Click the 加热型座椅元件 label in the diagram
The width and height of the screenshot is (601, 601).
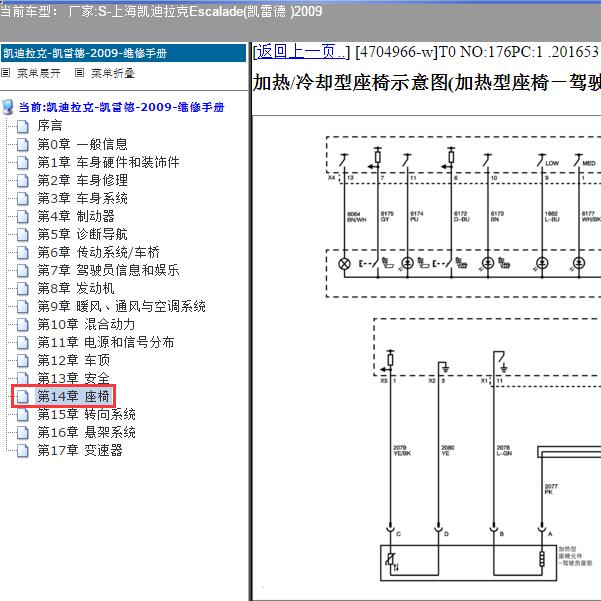[575, 556]
